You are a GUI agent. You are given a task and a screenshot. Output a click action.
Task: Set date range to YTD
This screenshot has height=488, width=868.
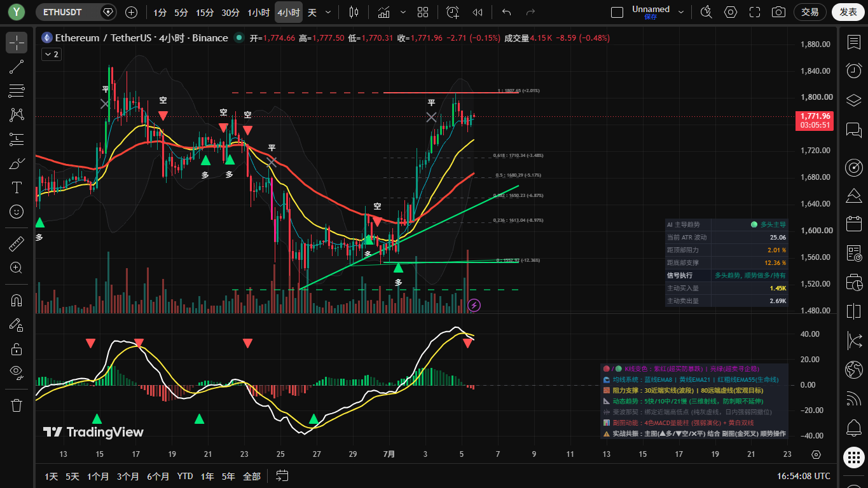click(x=185, y=476)
